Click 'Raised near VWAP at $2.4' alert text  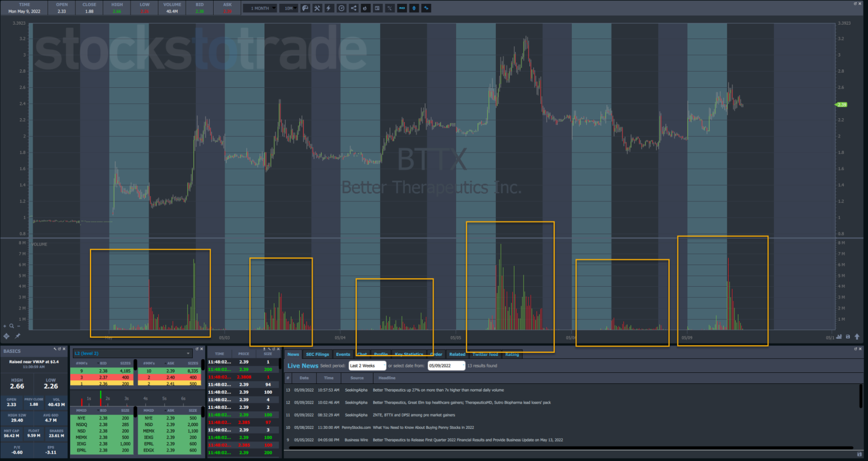34,362
